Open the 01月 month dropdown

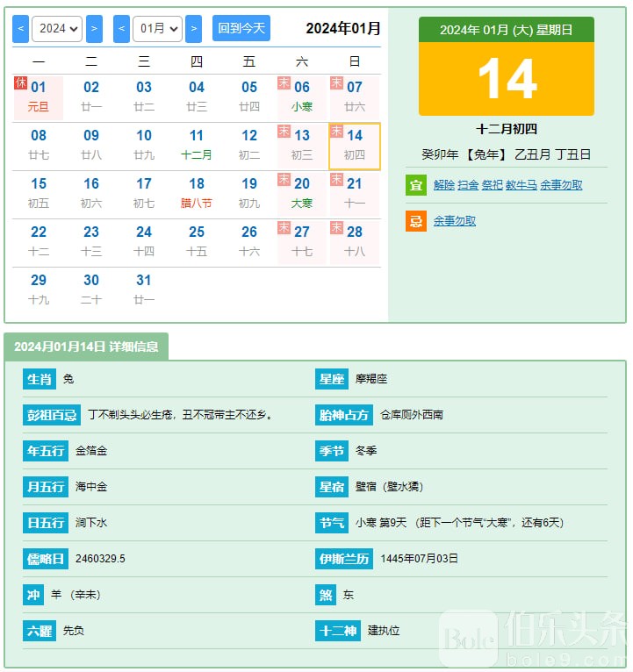coord(157,28)
